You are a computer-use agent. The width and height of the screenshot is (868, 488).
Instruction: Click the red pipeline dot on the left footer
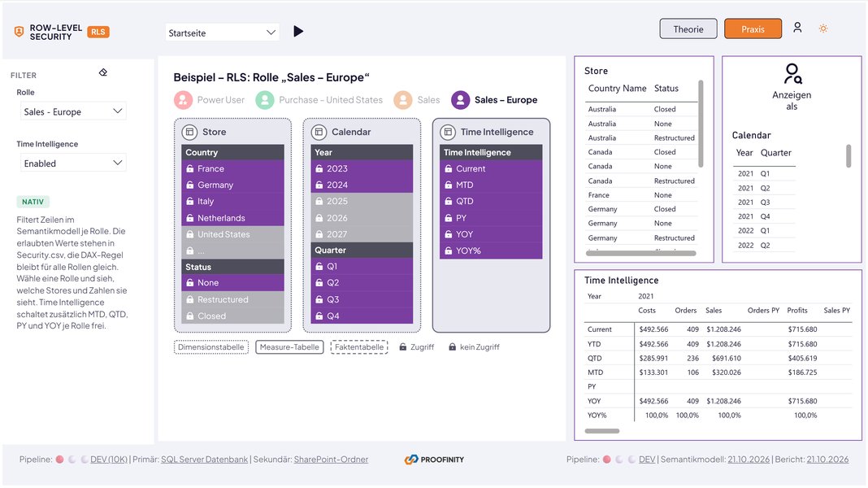[x=59, y=460]
